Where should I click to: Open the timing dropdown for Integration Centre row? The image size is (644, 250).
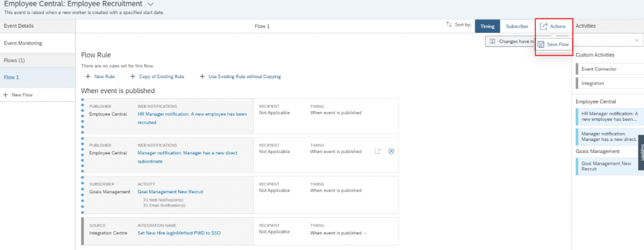[365, 234]
